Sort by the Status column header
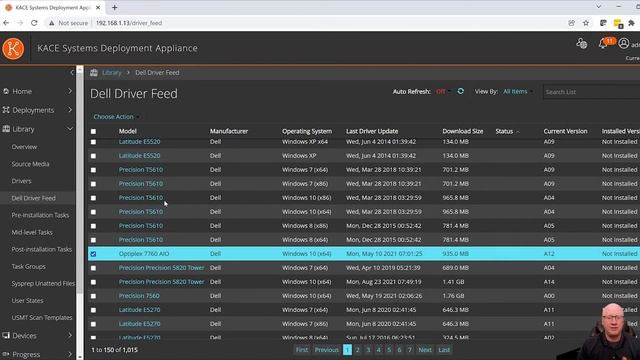 coord(504,131)
